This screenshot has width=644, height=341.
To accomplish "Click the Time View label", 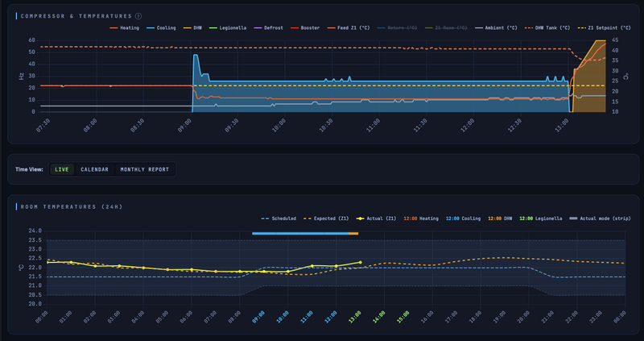I will [x=29, y=169].
